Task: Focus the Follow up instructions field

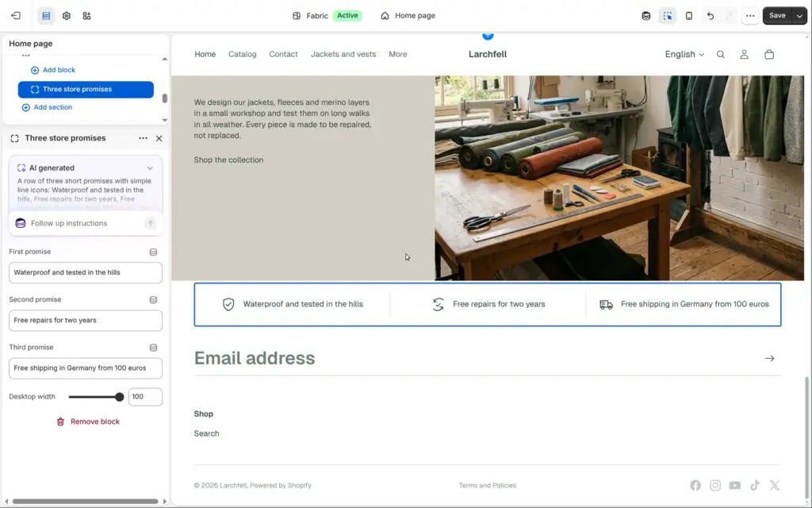Action: coord(86,223)
